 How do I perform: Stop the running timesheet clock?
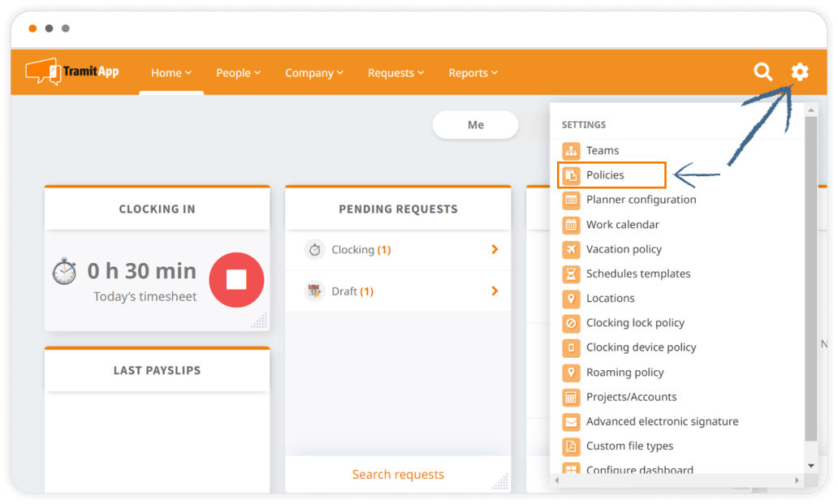click(x=236, y=278)
